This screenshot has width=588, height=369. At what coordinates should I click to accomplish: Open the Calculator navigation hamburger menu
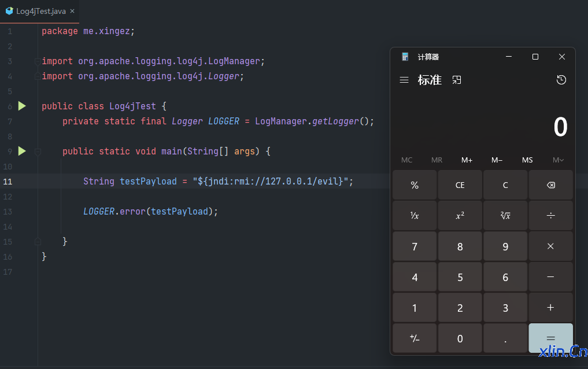pyautogui.click(x=404, y=80)
